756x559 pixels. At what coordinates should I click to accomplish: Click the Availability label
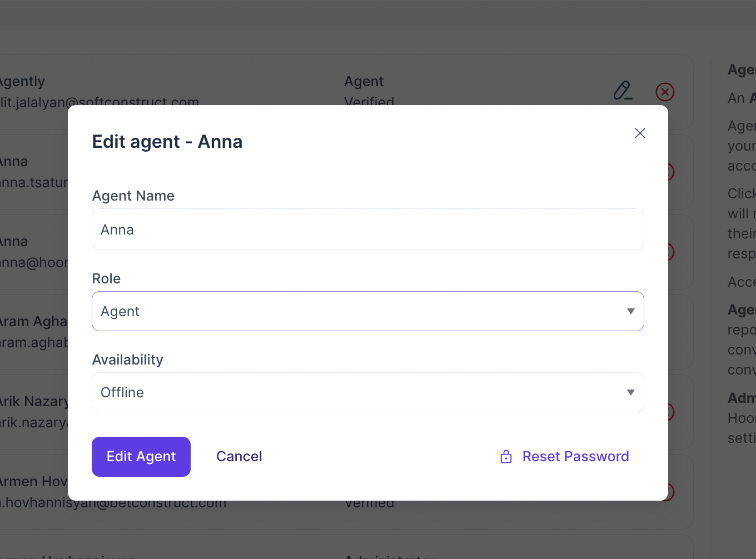[128, 360]
